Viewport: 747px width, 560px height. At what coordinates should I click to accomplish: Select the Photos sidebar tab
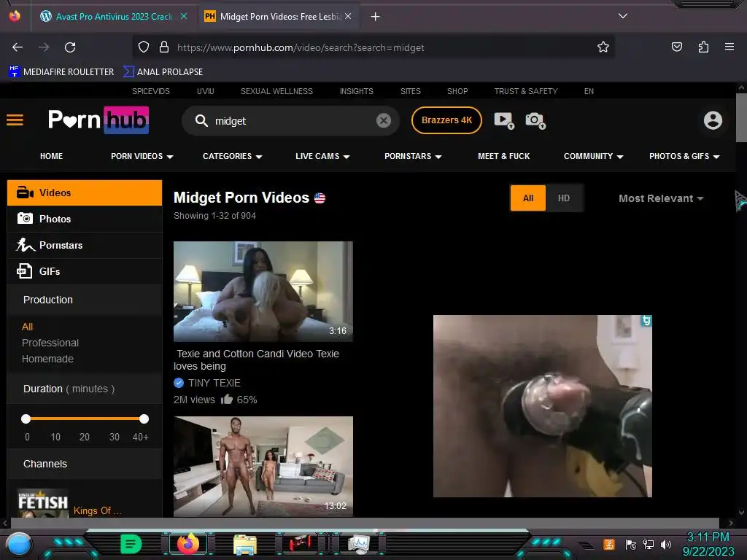[x=85, y=219]
